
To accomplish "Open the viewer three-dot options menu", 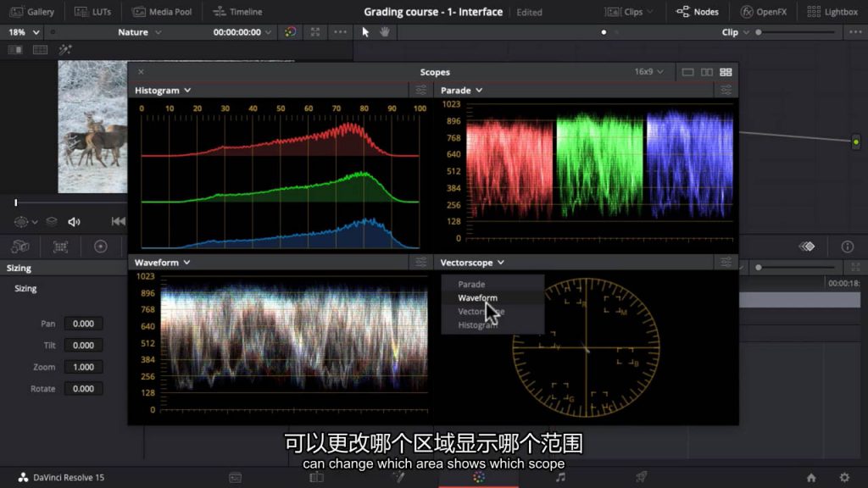I will (x=340, y=32).
